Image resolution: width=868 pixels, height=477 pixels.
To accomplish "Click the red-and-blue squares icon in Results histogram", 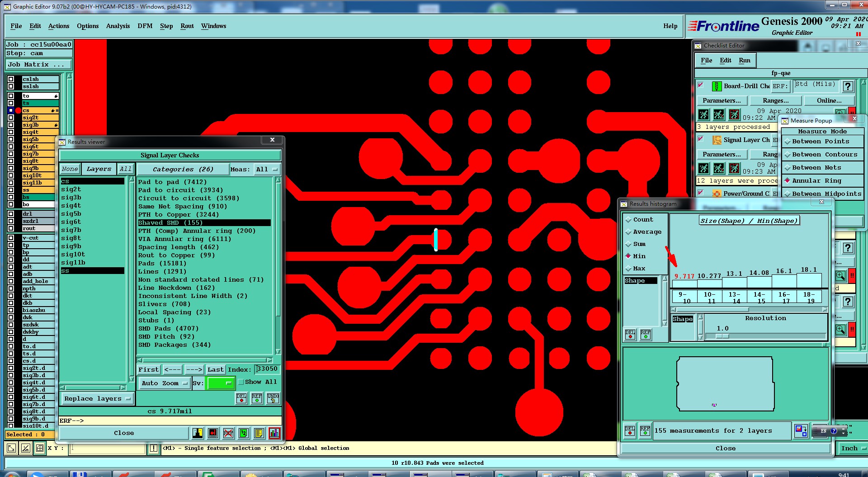I will coord(801,430).
